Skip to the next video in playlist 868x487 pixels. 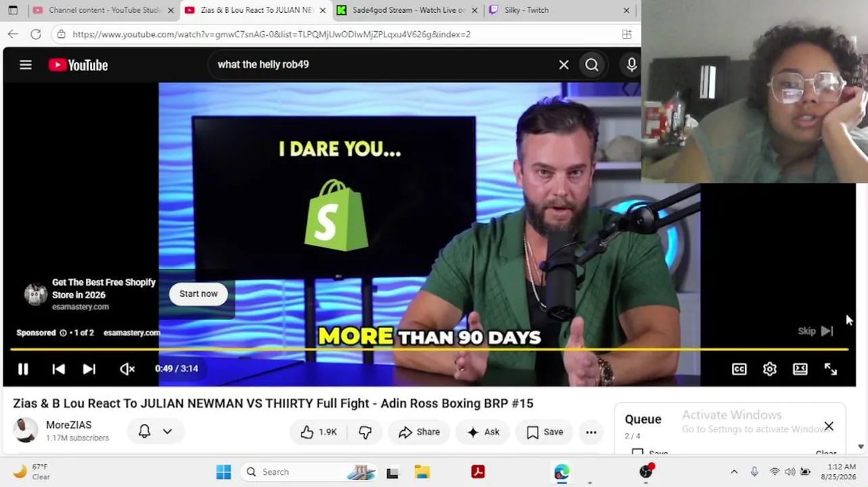(x=89, y=369)
